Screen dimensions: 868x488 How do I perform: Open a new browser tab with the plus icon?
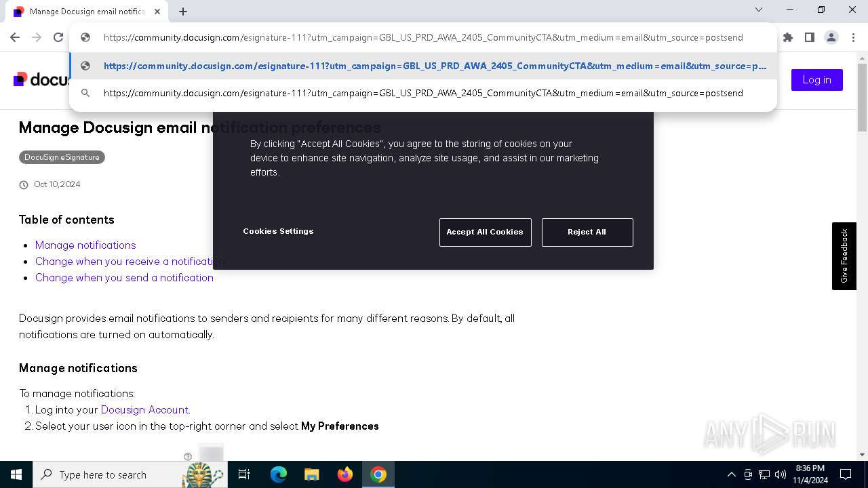(183, 12)
